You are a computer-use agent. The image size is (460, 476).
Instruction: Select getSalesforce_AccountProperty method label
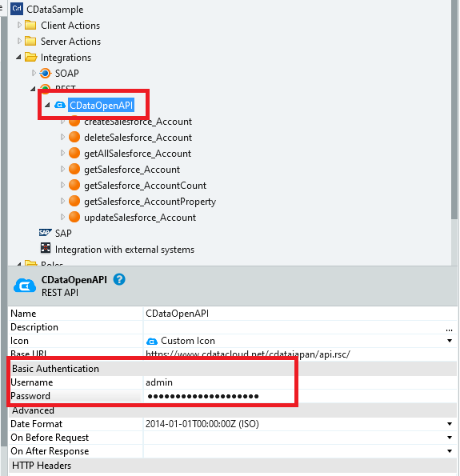tap(150, 202)
